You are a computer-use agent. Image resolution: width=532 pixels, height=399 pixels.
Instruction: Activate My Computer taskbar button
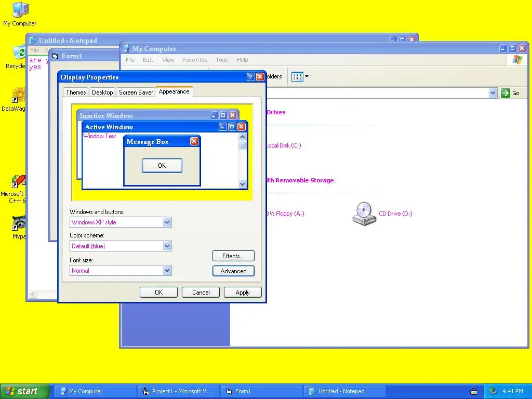[x=95, y=391]
